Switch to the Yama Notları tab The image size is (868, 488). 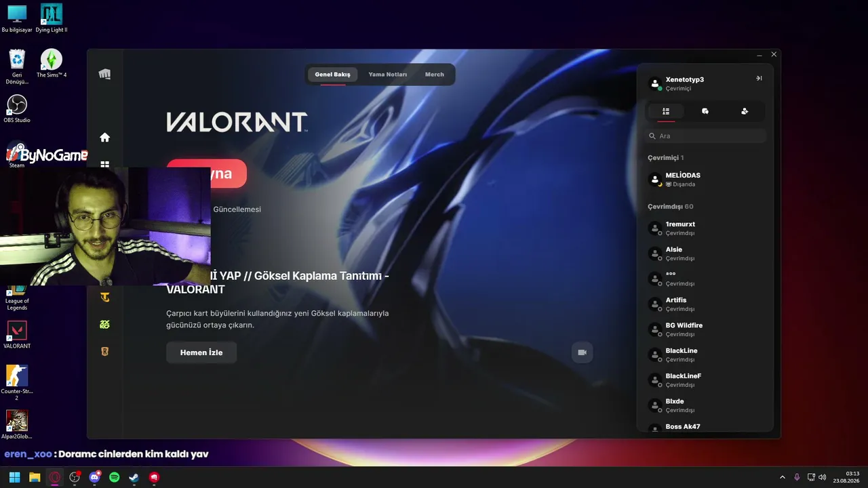pyautogui.click(x=388, y=75)
